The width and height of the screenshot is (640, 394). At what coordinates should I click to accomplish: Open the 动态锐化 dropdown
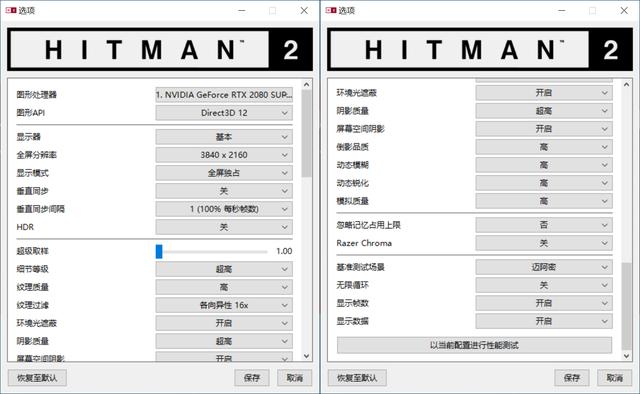tap(544, 183)
